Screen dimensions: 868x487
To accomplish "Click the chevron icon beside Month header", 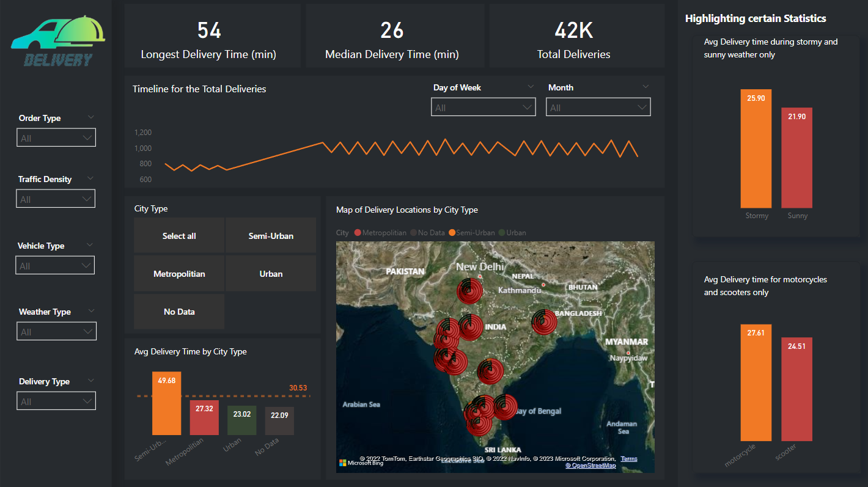I will pyautogui.click(x=646, y=87).
